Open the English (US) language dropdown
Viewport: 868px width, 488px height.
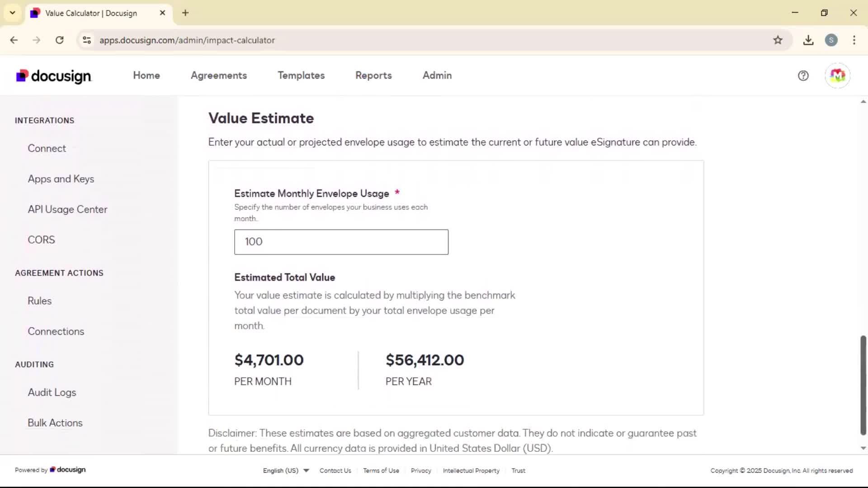(286, 470)
